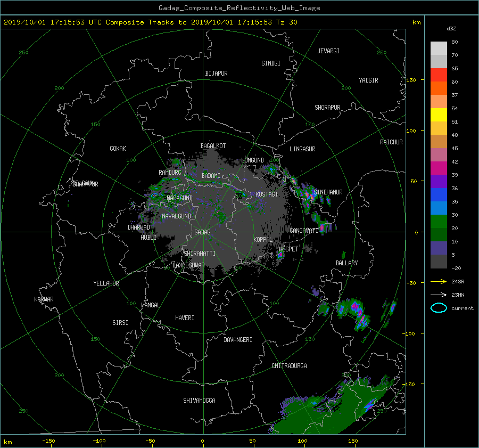Click the JEVARGI city label
Viewport: 479px width, 448px height.
coord(328,51)
